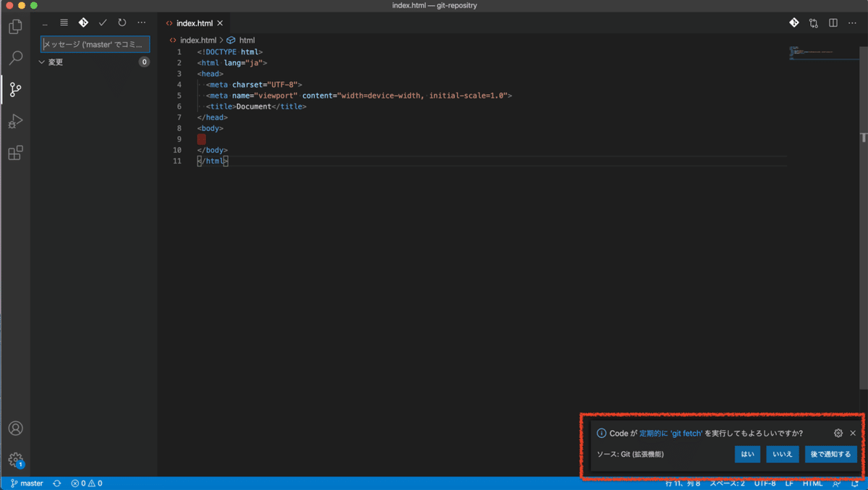Viewport: 868px width, 490px height.
Task: Open problems panel from errors and warnings
Action: [x=86, y=483]
